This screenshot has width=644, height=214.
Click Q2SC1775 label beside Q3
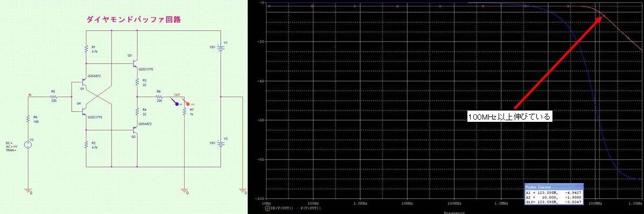[146, 69]
